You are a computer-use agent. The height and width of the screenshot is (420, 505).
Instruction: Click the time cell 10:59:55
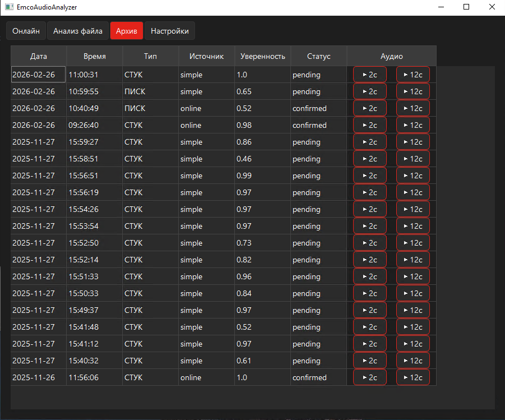coord(95,91)
